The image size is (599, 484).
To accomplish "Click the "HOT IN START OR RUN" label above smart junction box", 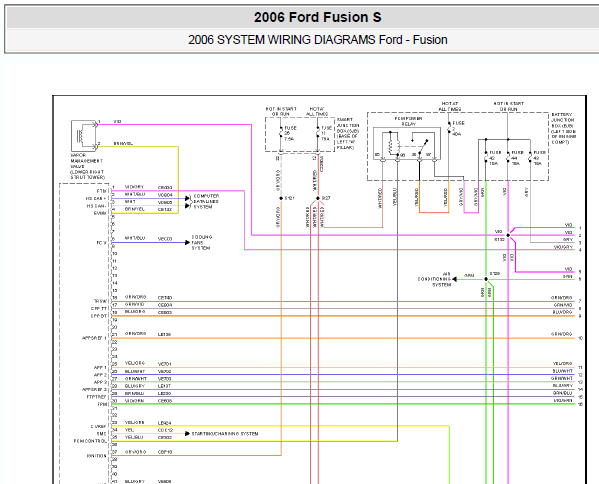I will pos(281,112).
